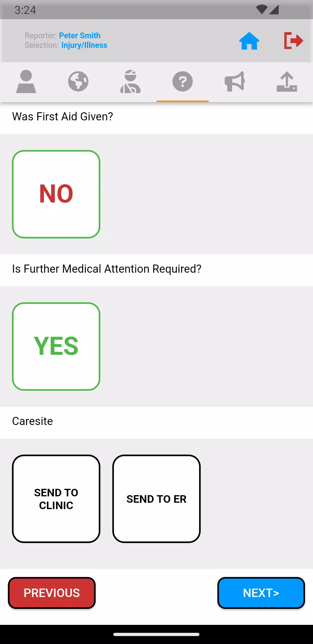Tap the Caresite section label
The image size is (313, 644).
coord(32,421)
